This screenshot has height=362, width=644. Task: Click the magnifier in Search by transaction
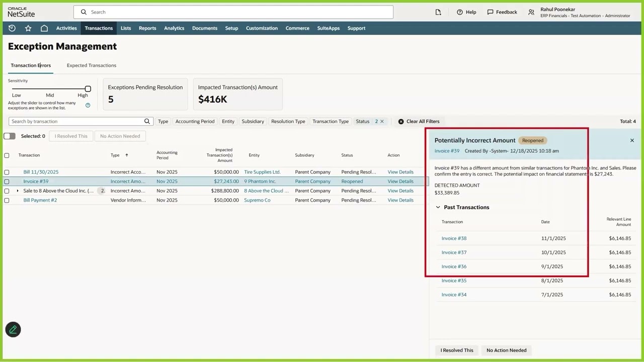click(x=147, y=121)
